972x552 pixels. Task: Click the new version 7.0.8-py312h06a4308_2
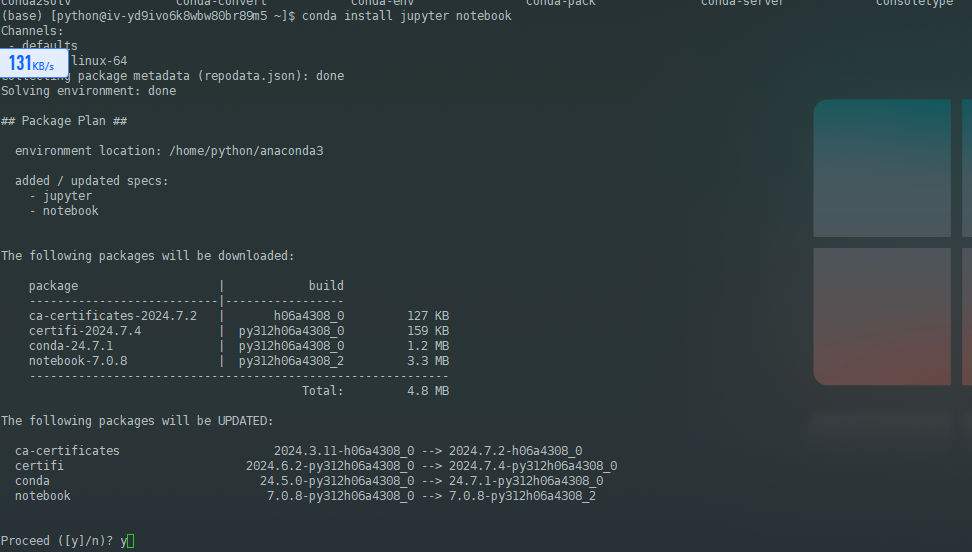pos(522,496)
